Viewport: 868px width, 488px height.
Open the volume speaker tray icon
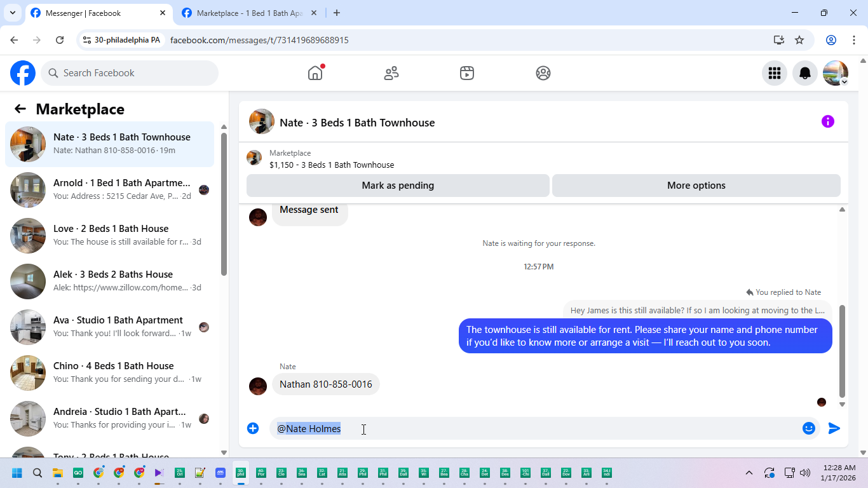(805, 473)
